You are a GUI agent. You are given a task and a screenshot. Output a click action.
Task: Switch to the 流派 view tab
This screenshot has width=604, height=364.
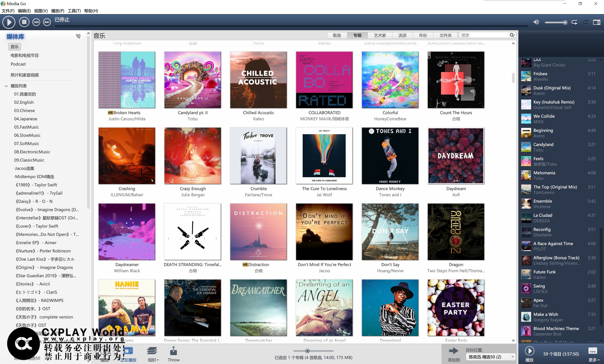402,35
